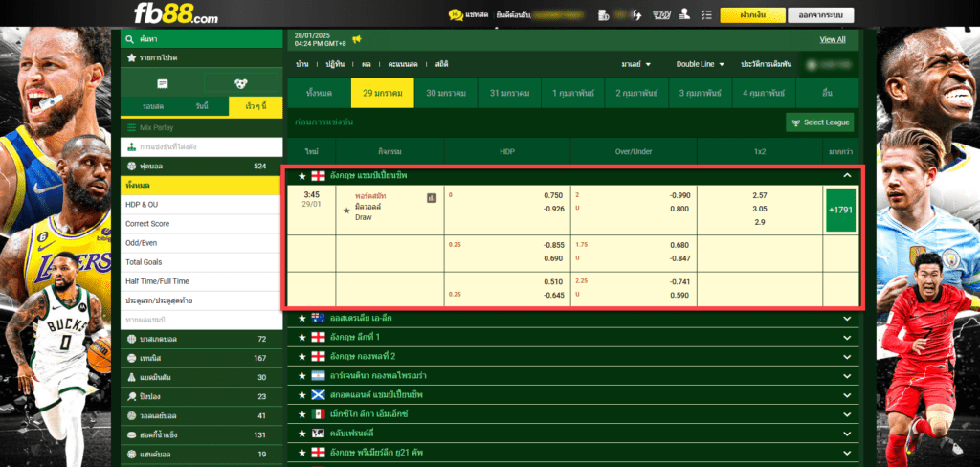The height and width of the screenshot is (467, 980).
Task: Open the มาเลย์ odds type dropdown
Action: point(635,64)
